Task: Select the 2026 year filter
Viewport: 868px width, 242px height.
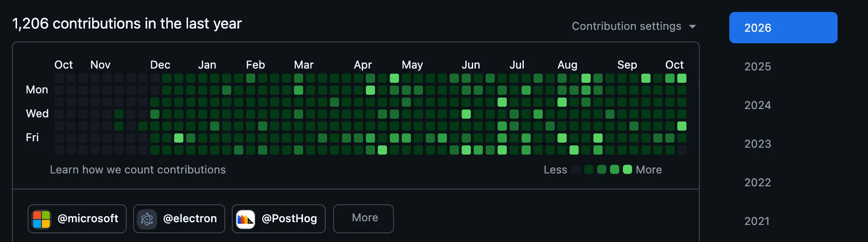Action: click(x=783, y=28)
